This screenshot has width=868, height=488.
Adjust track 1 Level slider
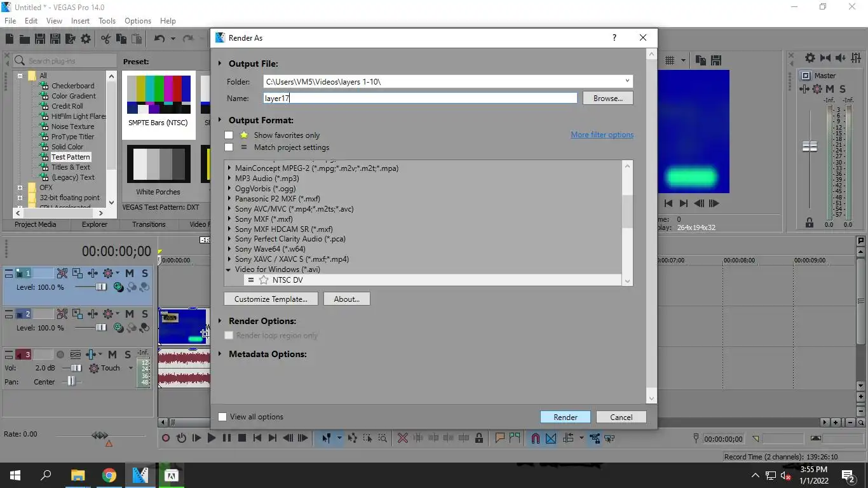click(101, 287)
